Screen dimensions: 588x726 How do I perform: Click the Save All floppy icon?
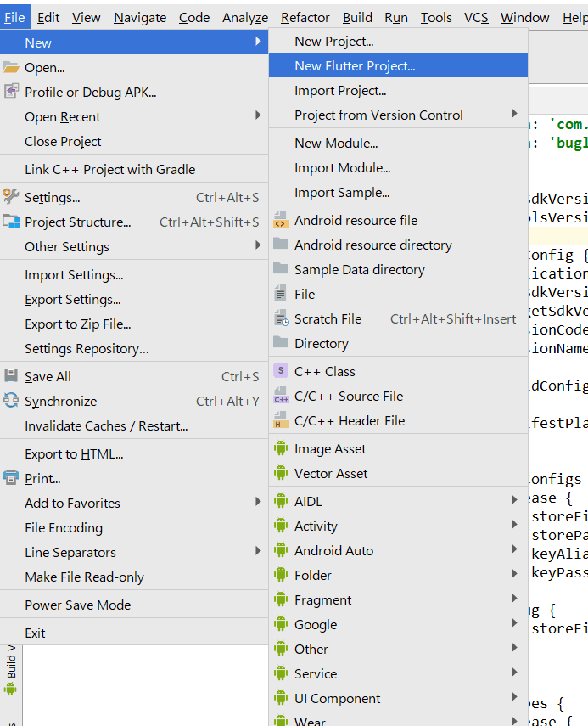point(11,376)
